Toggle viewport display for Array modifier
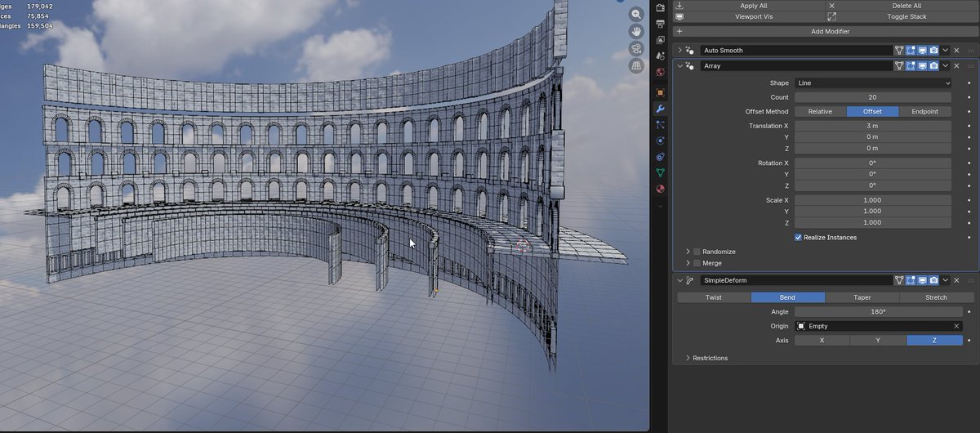Screen dimensions: 980x433 click(x=922, y=66)
